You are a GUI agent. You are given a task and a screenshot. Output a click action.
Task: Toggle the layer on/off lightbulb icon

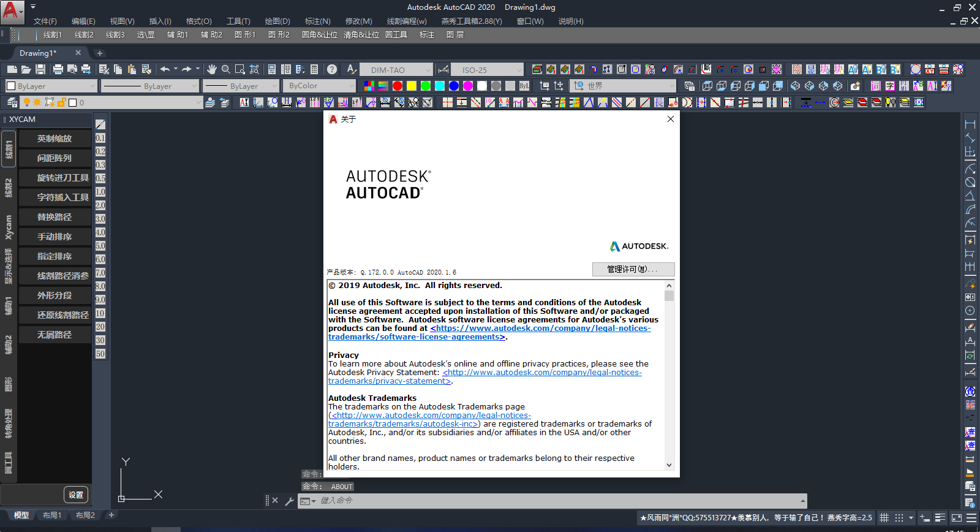coord(27,102)
